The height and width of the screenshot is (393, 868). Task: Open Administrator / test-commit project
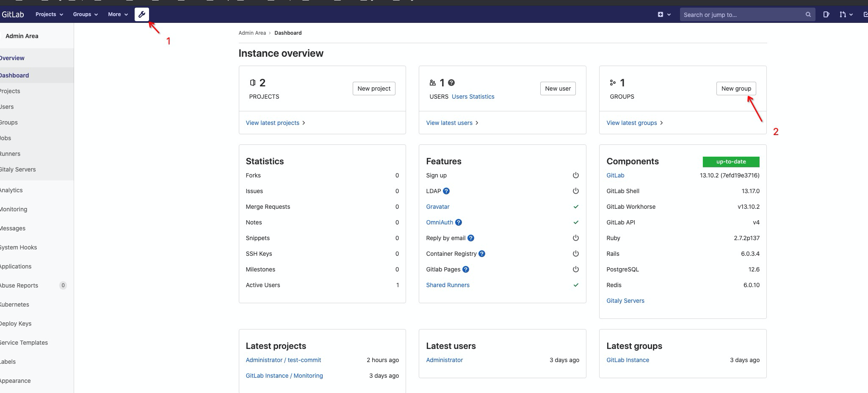click(x=283, y=360)
